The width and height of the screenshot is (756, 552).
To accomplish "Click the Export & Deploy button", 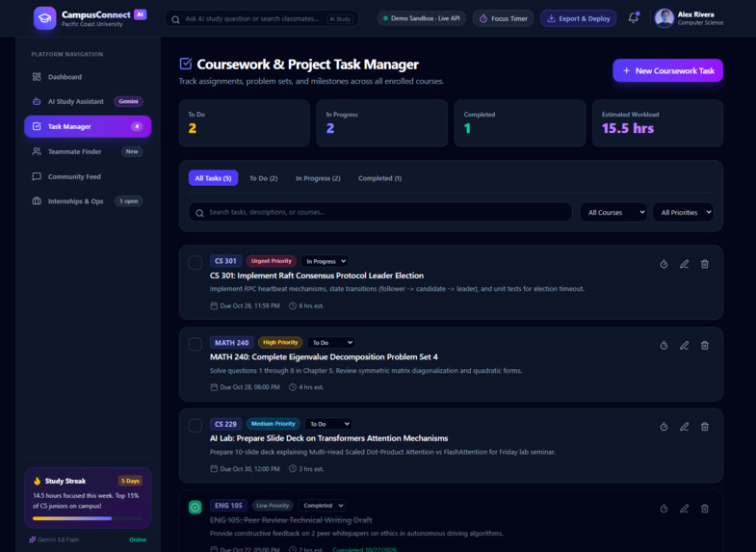I will (x=579, y=18).
